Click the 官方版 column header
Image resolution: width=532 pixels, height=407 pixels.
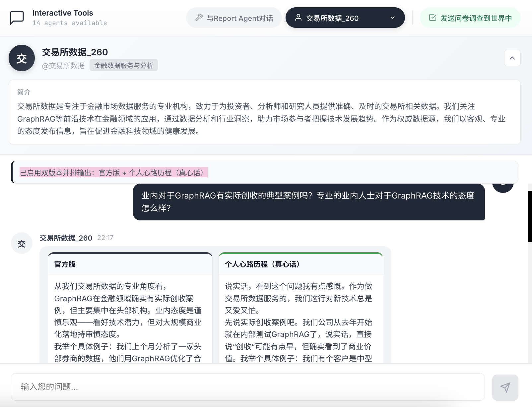130,264
